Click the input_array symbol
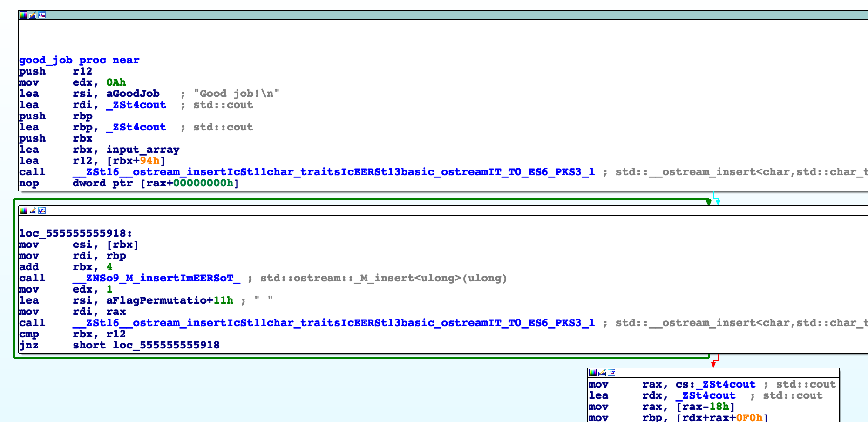 point(142,150)
